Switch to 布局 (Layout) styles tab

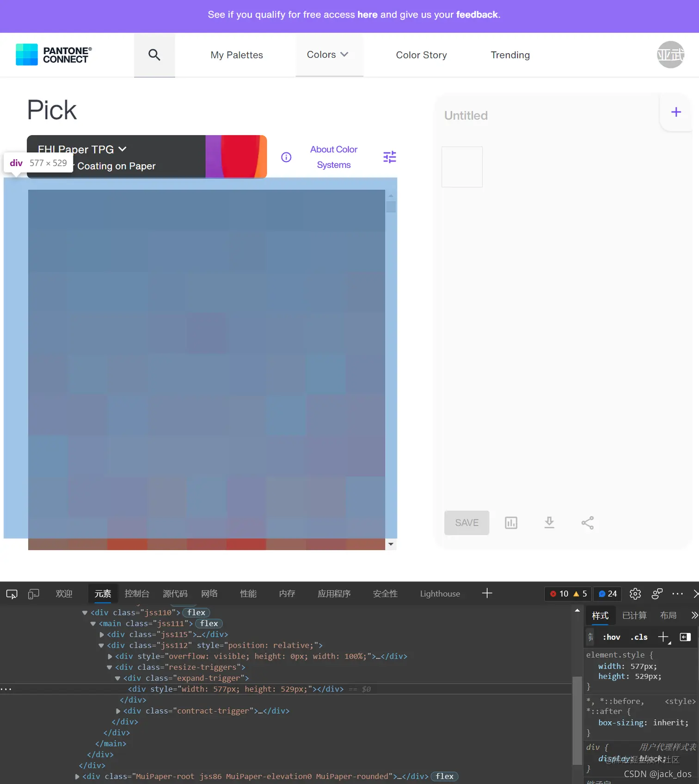click(668, 616)
